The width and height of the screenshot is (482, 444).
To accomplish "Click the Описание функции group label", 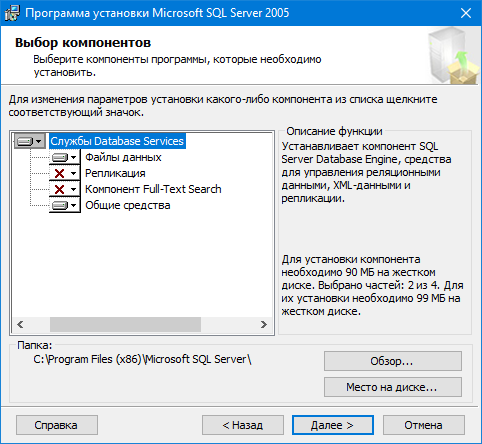I will pos(334,131).
